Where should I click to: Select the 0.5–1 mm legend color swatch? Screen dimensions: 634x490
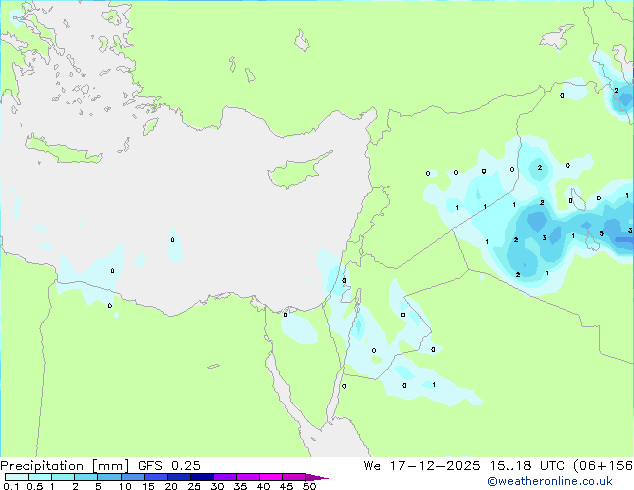point(40,477)
